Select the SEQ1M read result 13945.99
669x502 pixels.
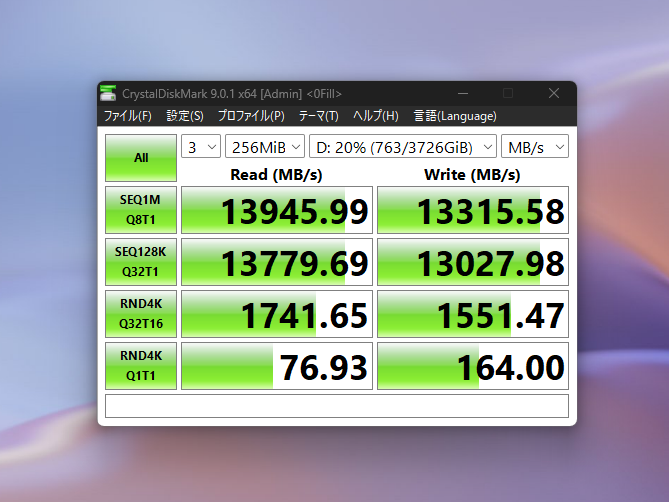tap(277, 210)
